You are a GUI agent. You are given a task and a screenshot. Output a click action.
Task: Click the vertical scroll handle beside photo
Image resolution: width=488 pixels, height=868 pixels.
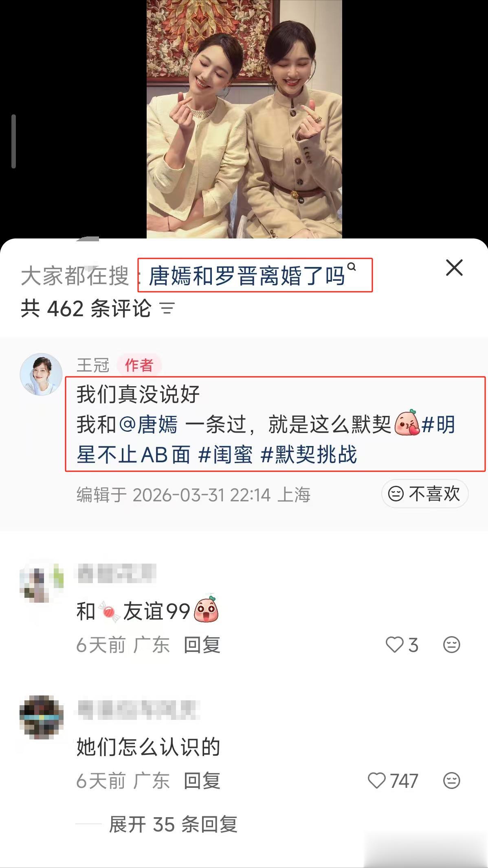click(x=14, y=141)
